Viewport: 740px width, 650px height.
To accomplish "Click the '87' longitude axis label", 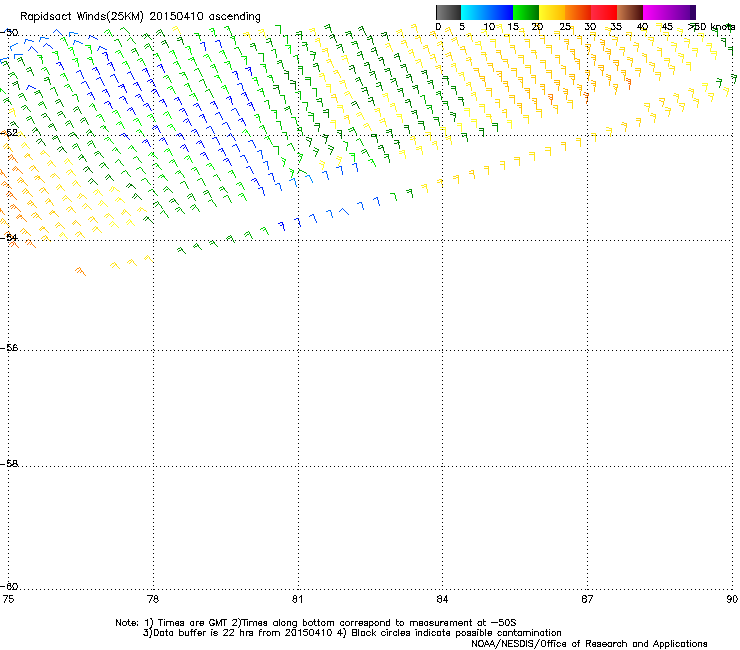I will (x=587, y=599).
